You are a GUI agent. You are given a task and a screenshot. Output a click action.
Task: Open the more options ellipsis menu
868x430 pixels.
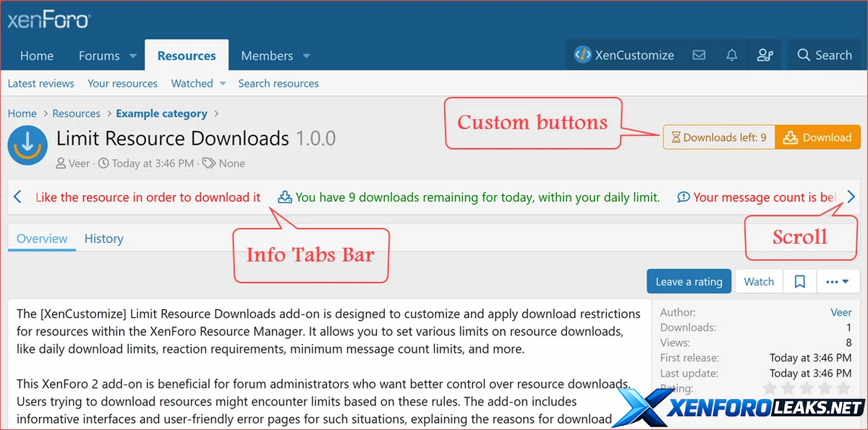click(x=838, y=282)
